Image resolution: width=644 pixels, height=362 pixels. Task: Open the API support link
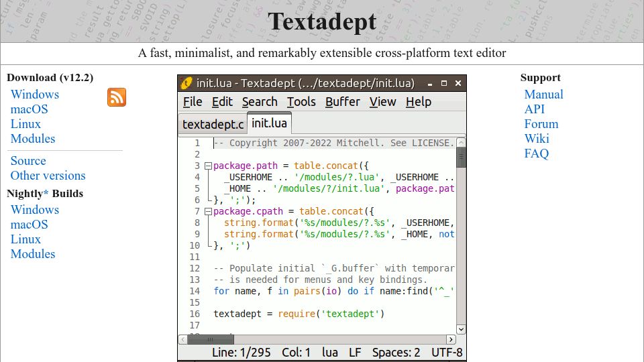[x=535, y=109]
